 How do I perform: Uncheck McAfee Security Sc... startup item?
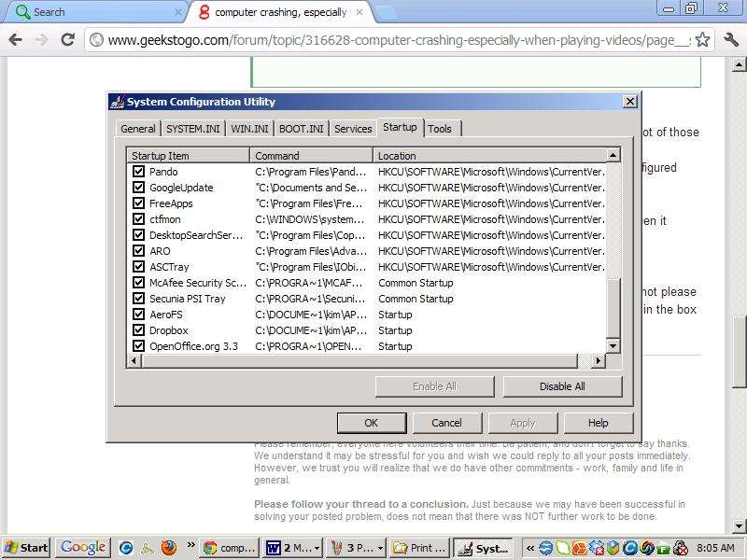pos(138,283)
